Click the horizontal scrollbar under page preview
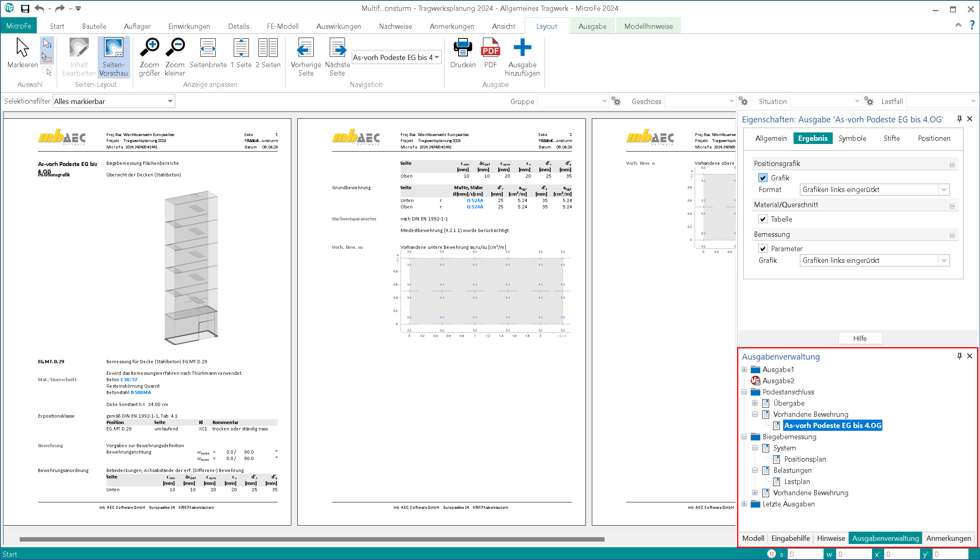This screenshot has width=980, height=560. [312, 539]
